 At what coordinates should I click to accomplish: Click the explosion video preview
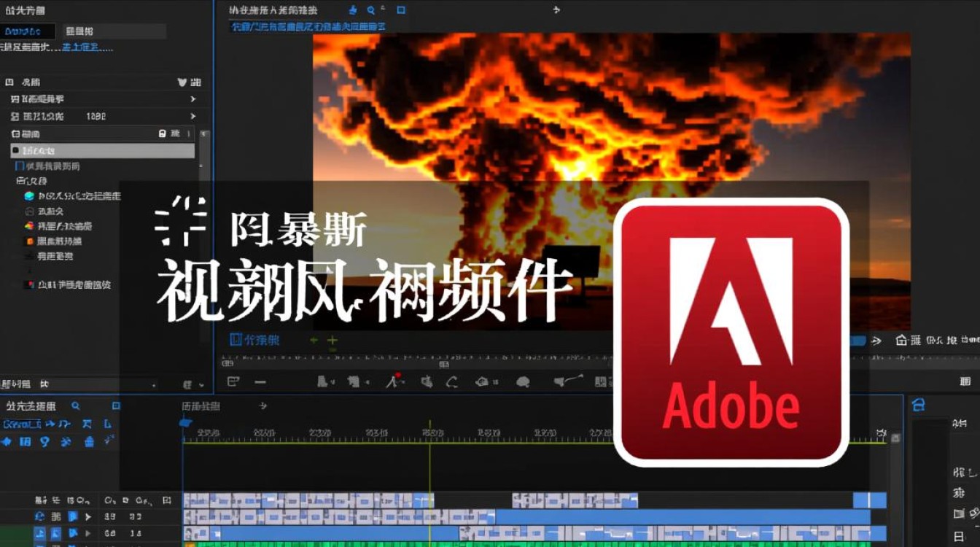(x=612, y=181)
